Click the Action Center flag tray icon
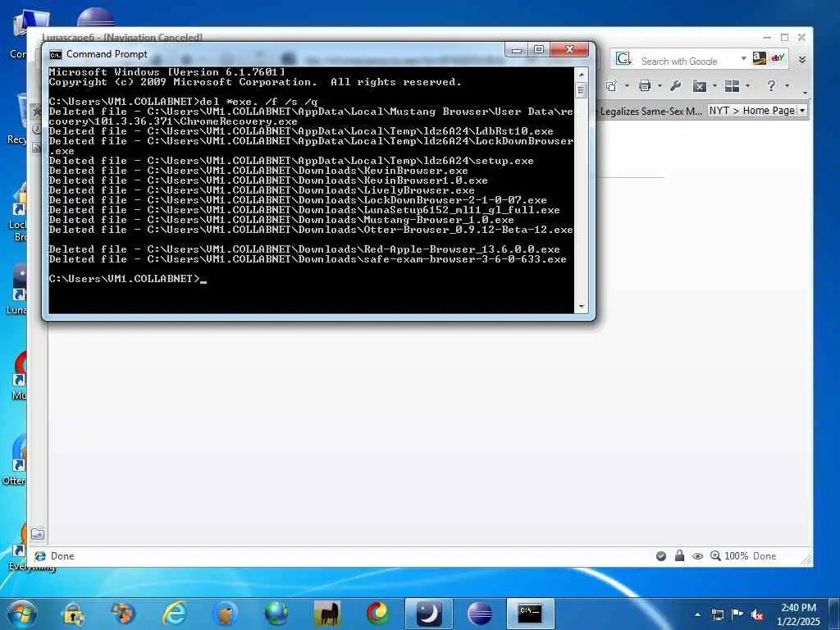 click(737, 614)
